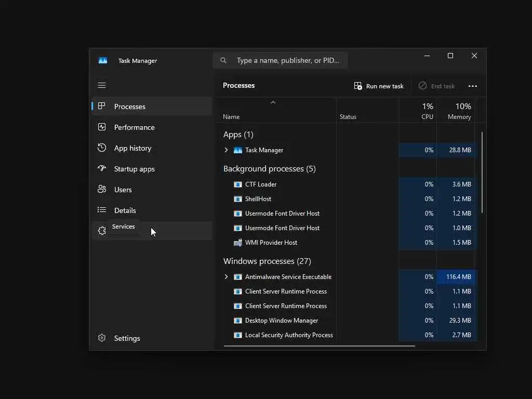The width and height of the screenshot is (532, 399).
Task: Click the Run new task icon
Action: tap(358, 86)
